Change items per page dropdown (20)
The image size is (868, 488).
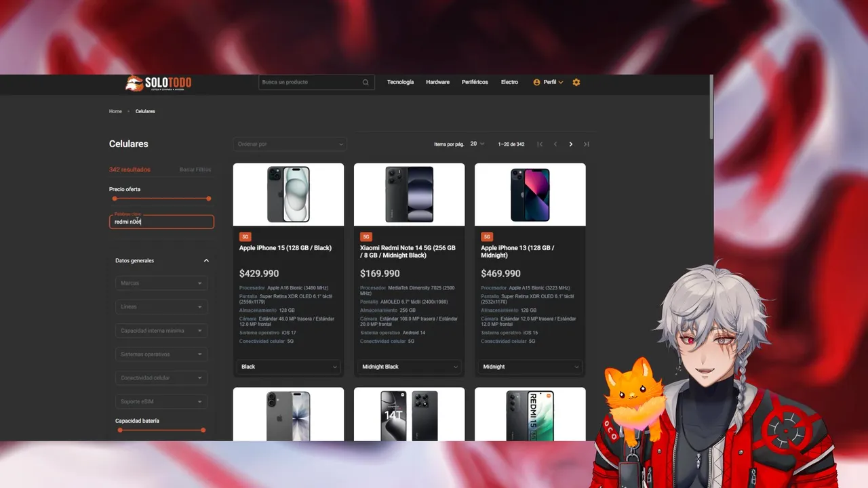coord(478,144)
